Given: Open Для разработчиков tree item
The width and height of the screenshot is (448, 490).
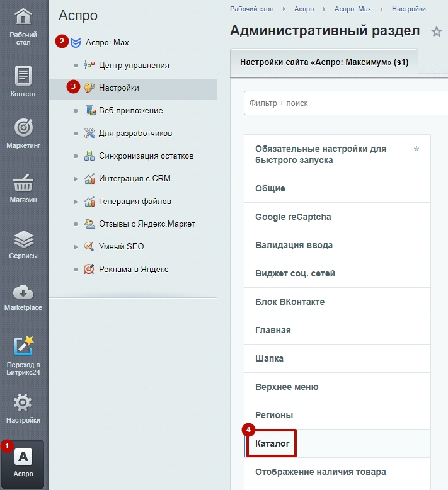Looking at the screenshot, I should tap(135, 134).
